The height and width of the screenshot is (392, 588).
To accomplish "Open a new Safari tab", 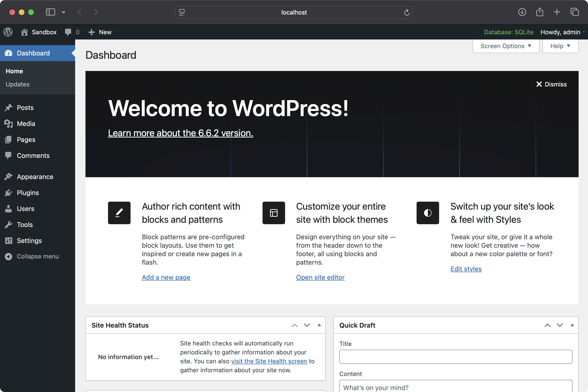I will tap(557, 12).
